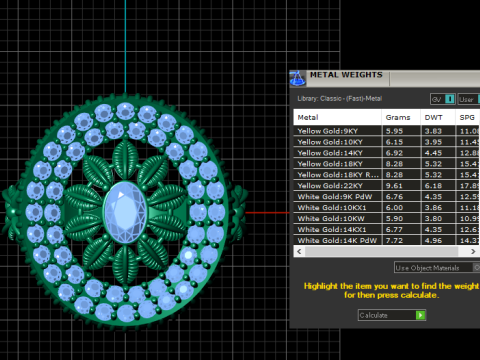Click the left arrow of the table scrollbar
This screenshot has width=480, height=360.
click(x=299, y=251)
